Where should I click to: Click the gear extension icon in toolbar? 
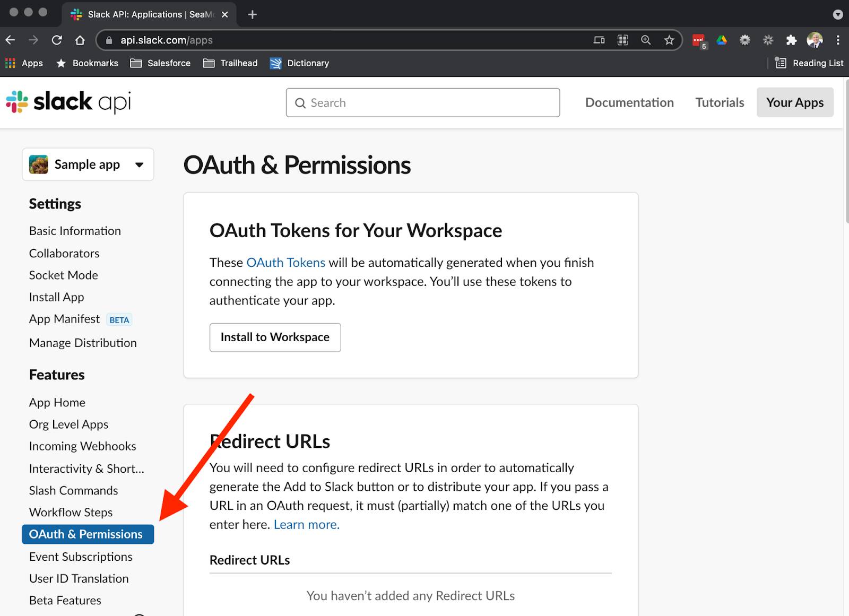point(745,40)
